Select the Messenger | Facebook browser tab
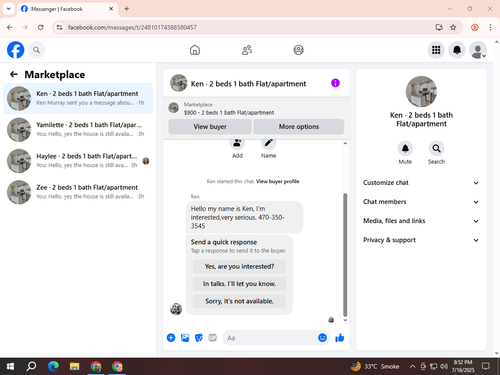 (x=67, y=9)
